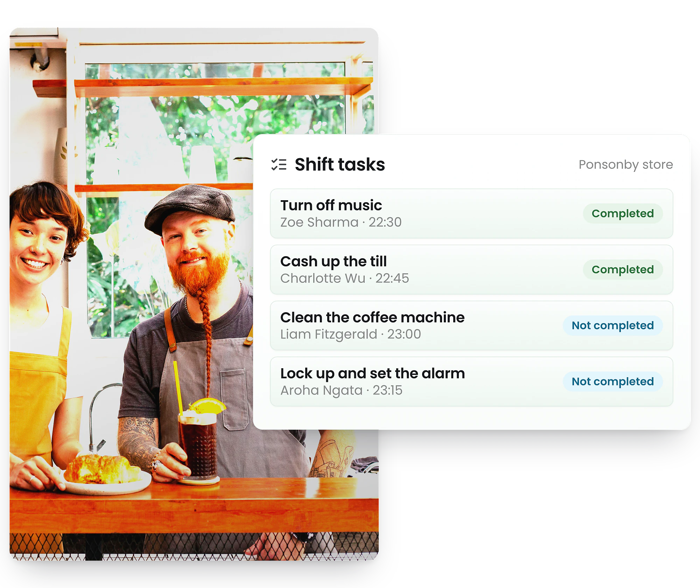
Task: Select Aroha Ngata · 23:15 text
Action: [342, 390]
